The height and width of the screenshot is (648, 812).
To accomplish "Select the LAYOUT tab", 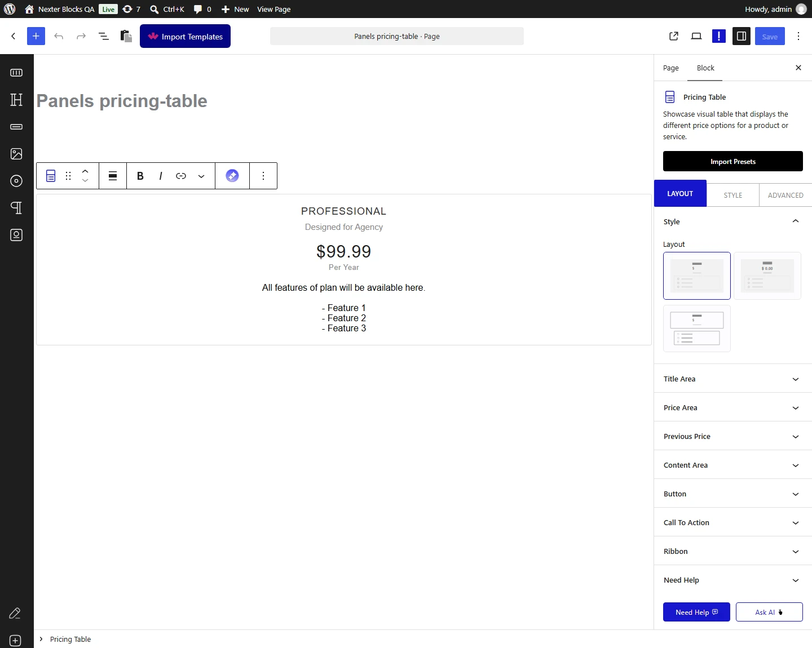I will 680,193.
